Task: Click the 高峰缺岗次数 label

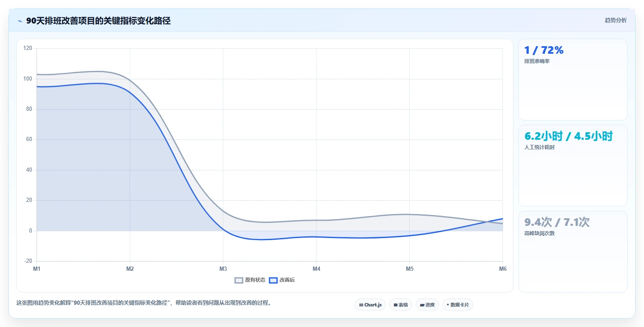Action: (x=539, y=233)
